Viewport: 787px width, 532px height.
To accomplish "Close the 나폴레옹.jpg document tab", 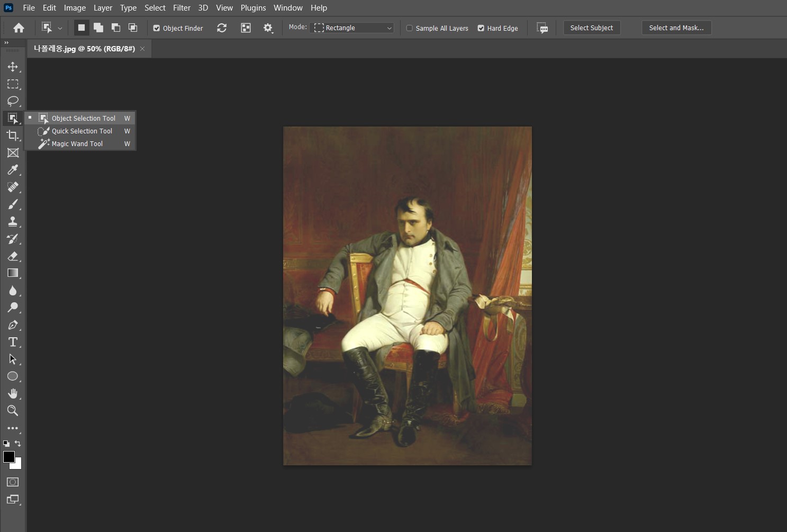I will pos(142,49).
